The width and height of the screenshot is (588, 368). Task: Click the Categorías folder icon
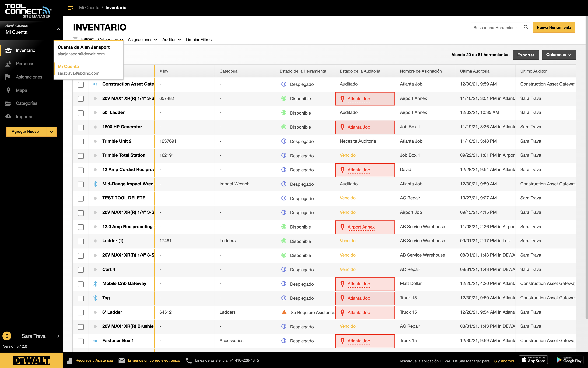[x=8, y=103]
